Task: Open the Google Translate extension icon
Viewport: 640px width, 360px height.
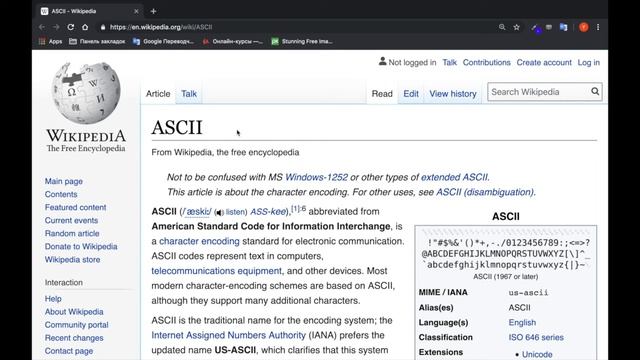Action: (564, 27)
